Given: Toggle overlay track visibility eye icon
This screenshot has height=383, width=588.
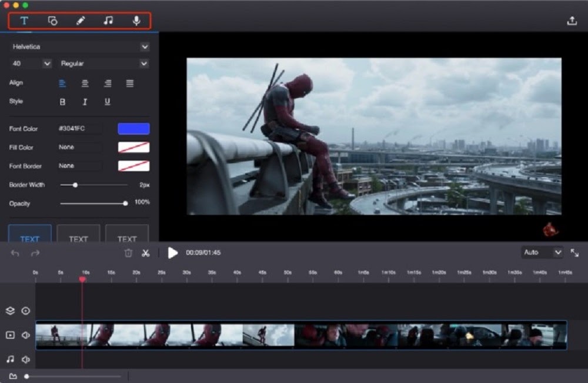Looking at the screenshot, I should 25,311.
